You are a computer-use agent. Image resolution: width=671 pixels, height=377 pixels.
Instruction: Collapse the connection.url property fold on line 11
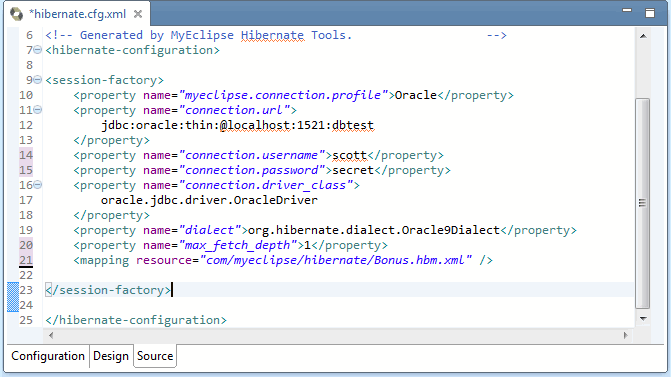click(38, 110)
